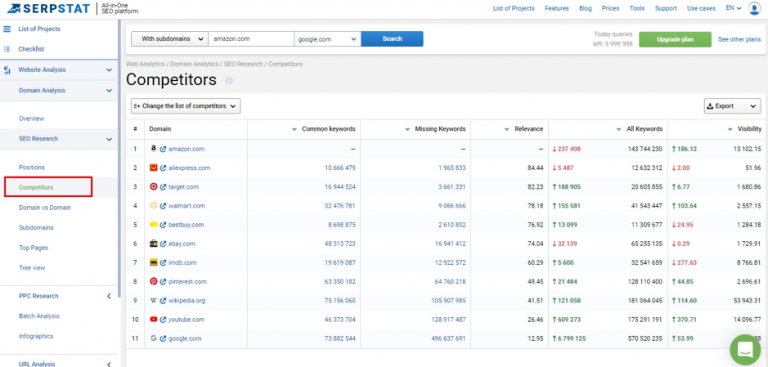Open the With subdomains dropdown

click(169, 39)
